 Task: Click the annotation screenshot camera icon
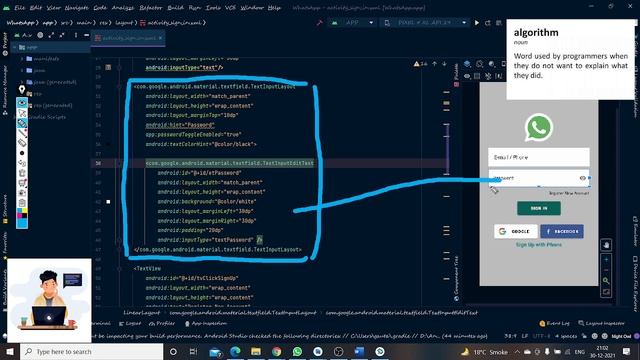pos(22,193)
